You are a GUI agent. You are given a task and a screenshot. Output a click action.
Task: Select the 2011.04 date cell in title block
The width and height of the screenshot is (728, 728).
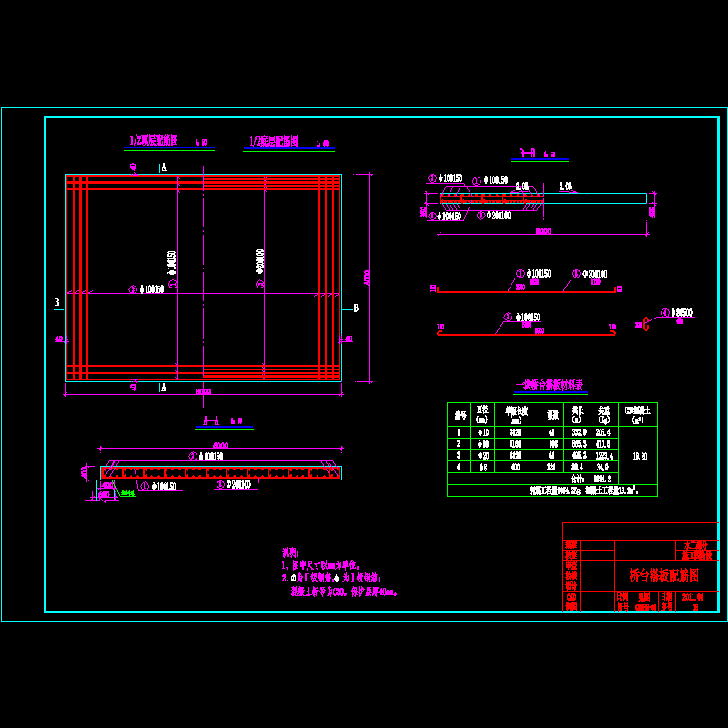pyautogui.click(x=696, y=597)
